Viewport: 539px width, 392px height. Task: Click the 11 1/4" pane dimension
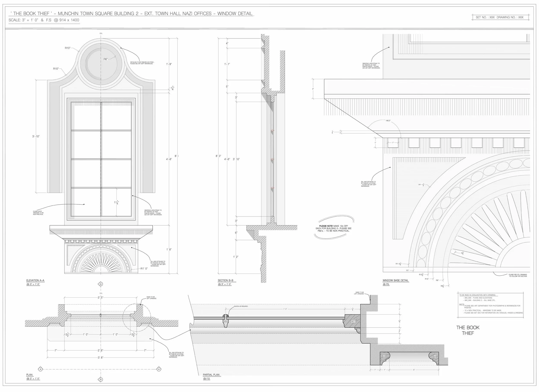coord(116,202)
